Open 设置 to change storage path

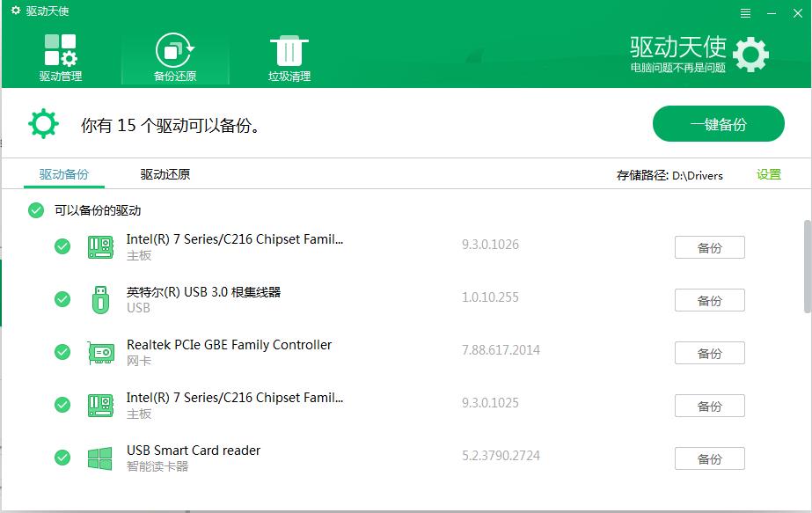click(x=769, y=174)
